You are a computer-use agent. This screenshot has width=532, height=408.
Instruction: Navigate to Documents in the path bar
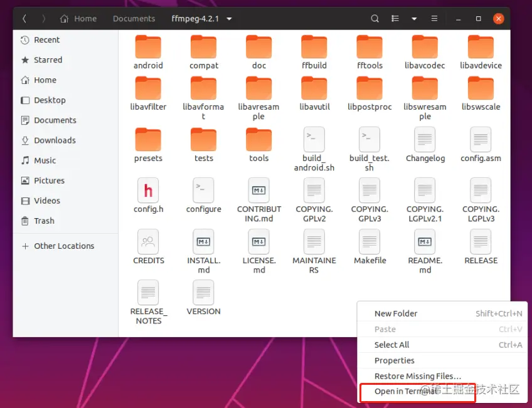(134, 19)
